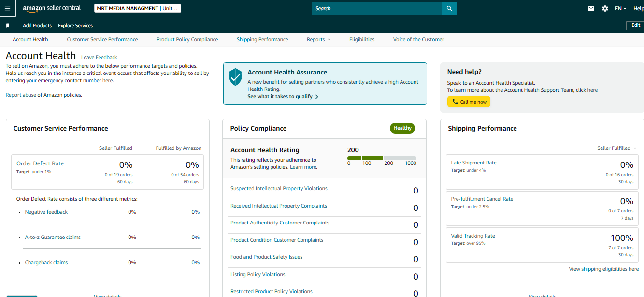Click the '0 of 16 orders' text
The image size is (644, 297).
click(620, 175)
